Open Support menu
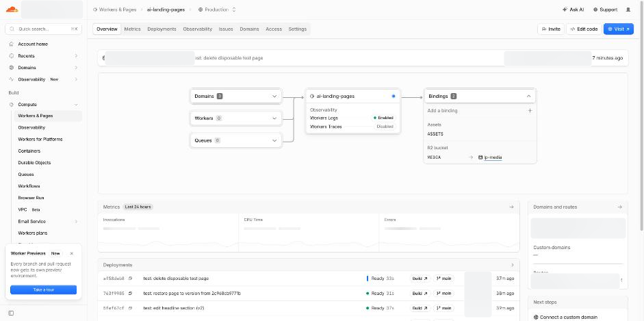 [606, 10]
